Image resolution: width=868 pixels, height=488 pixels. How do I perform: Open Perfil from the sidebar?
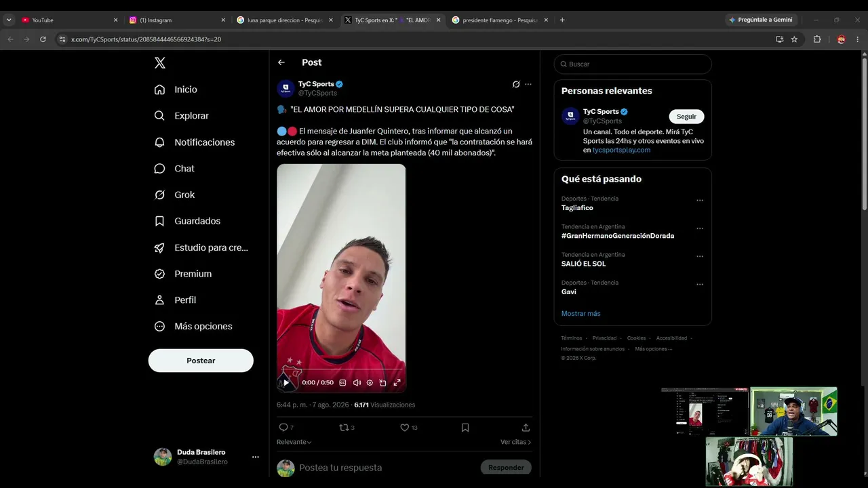click(175, 300)
